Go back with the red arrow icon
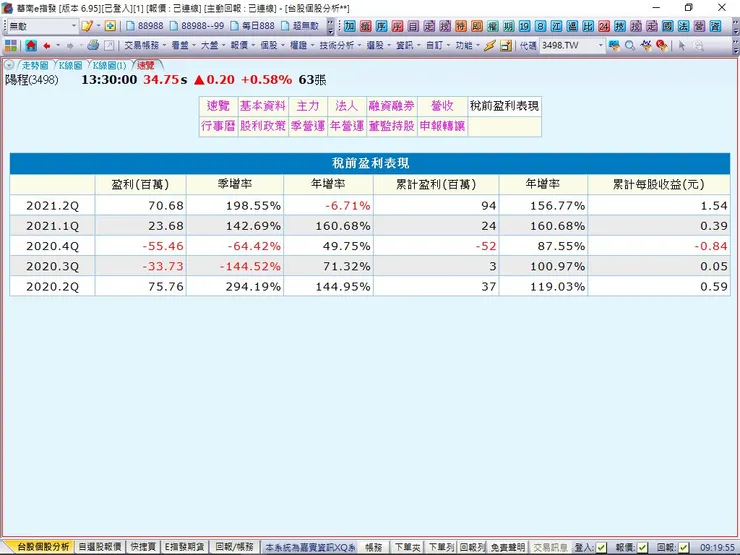The height and width of the screenshot is (555, 740). pyautogui.click(x=47, y=45)
